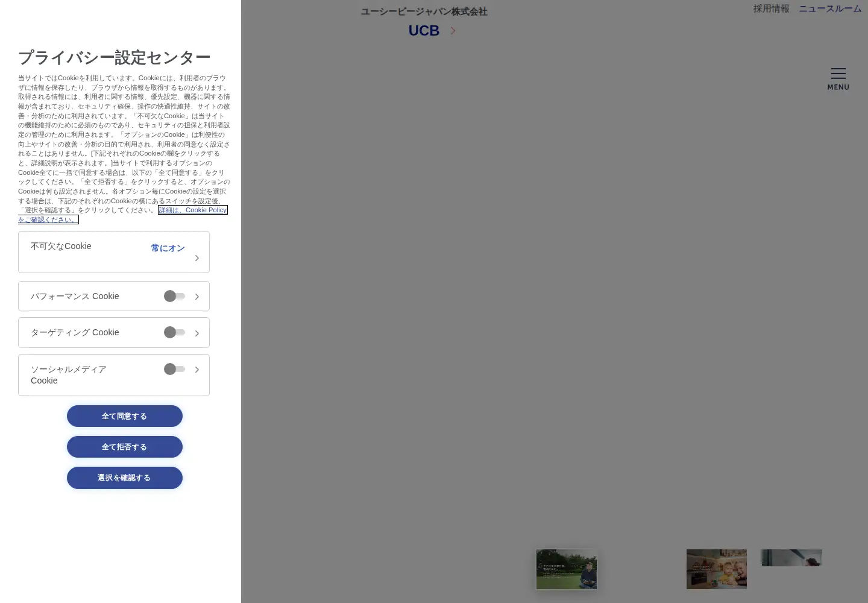Toggle the パフォーマンス Cookie switch

point(175,296)
